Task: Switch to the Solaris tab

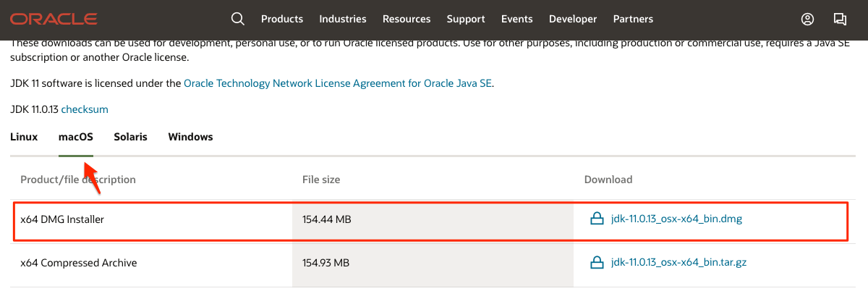Action: 130,137
